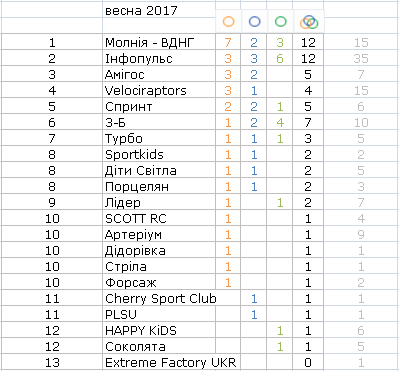Click rank 13 for Extreme Factory UKR

click(52, 362)
